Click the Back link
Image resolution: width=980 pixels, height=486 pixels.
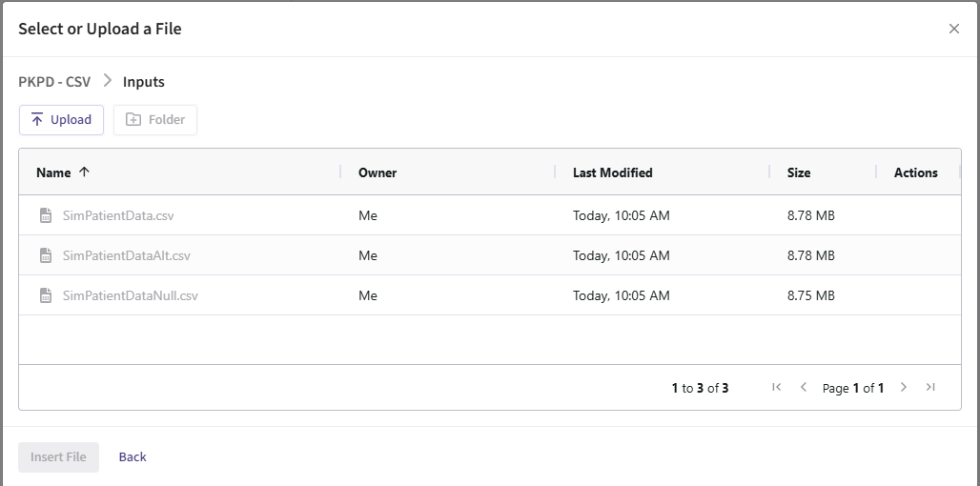(133, 457)
